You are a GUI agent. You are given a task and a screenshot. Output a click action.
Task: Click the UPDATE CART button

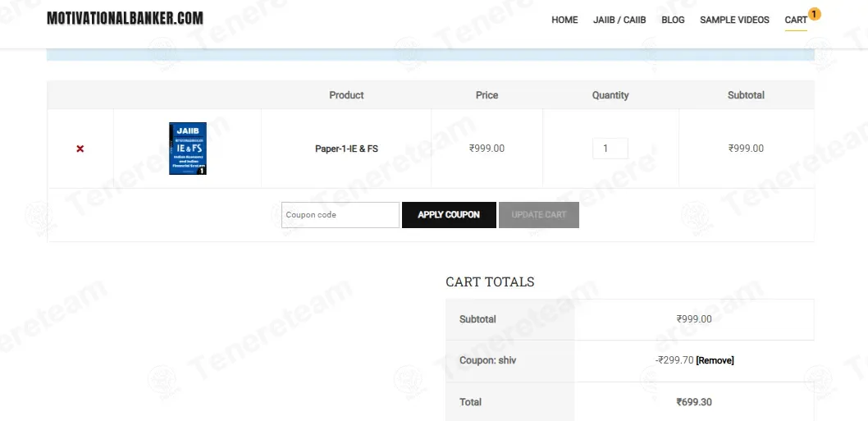point(539,215)
